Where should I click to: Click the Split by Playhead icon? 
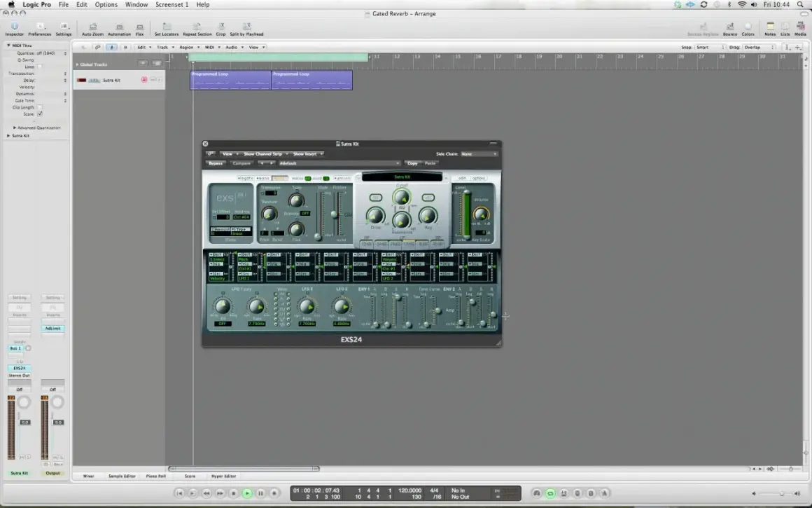pyautogui.click(x=246, y=29)
